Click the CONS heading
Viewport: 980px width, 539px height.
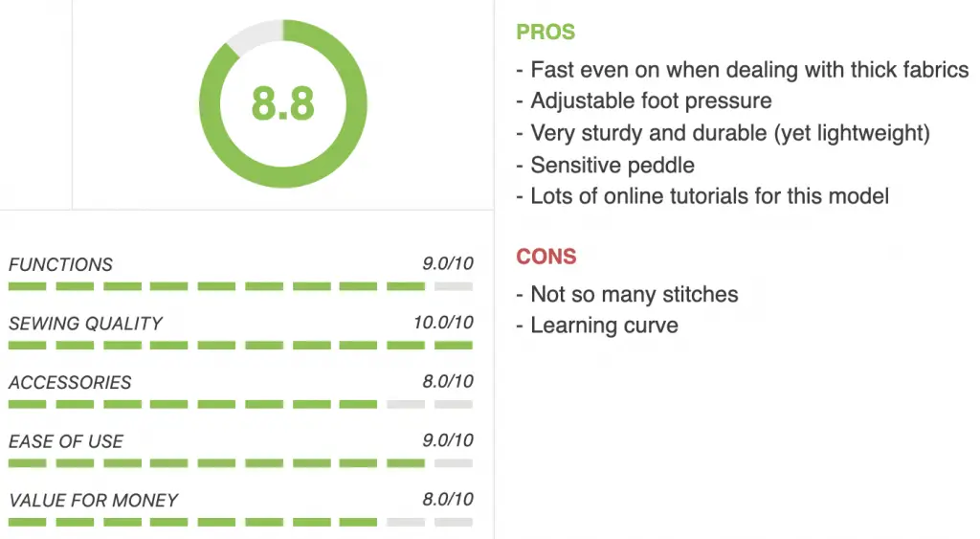546,257
